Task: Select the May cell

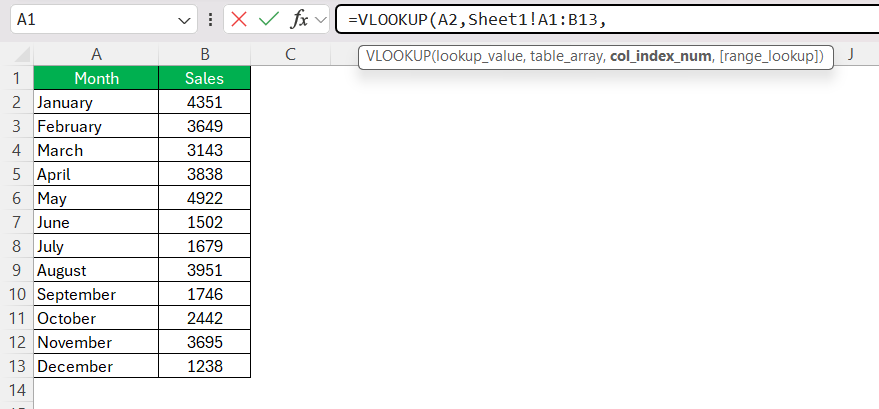Action: (96, 198)
